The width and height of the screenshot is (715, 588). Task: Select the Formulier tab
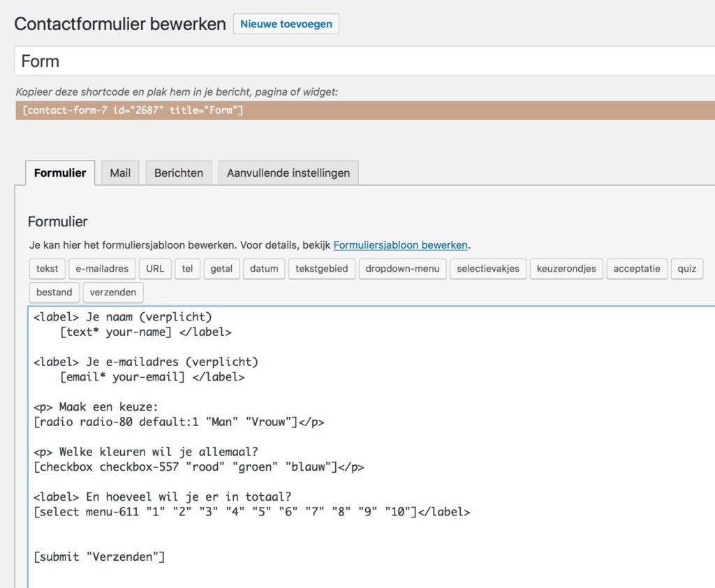click(60, 173)
